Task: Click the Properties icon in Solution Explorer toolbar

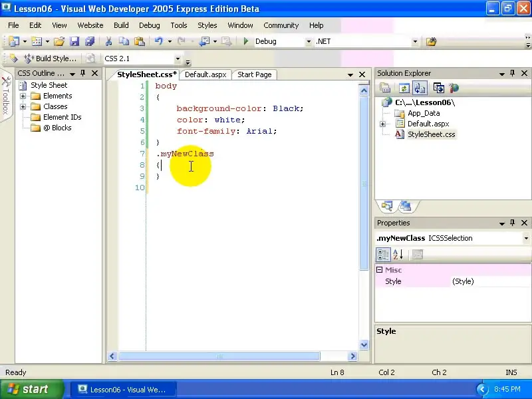Action: pos(385,88)
